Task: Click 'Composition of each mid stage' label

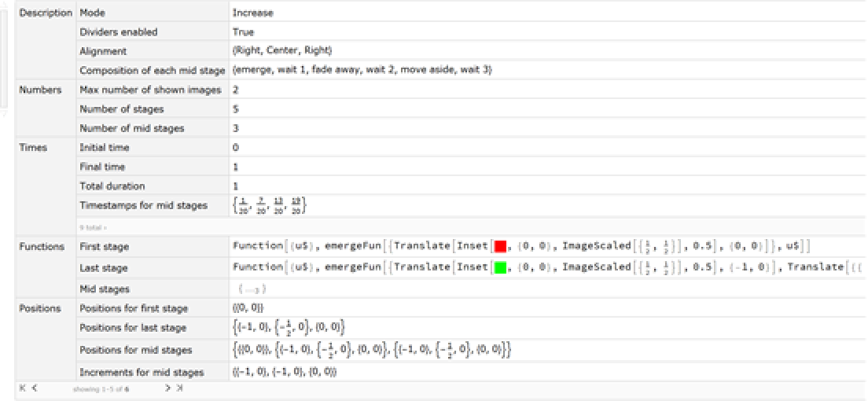Action: [x=153, y=71]
